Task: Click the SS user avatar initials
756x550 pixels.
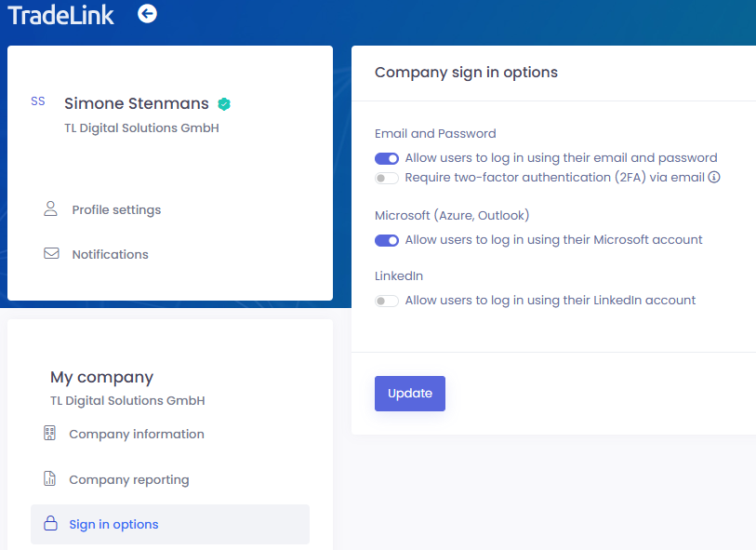Action: click(x=38, y=101)
